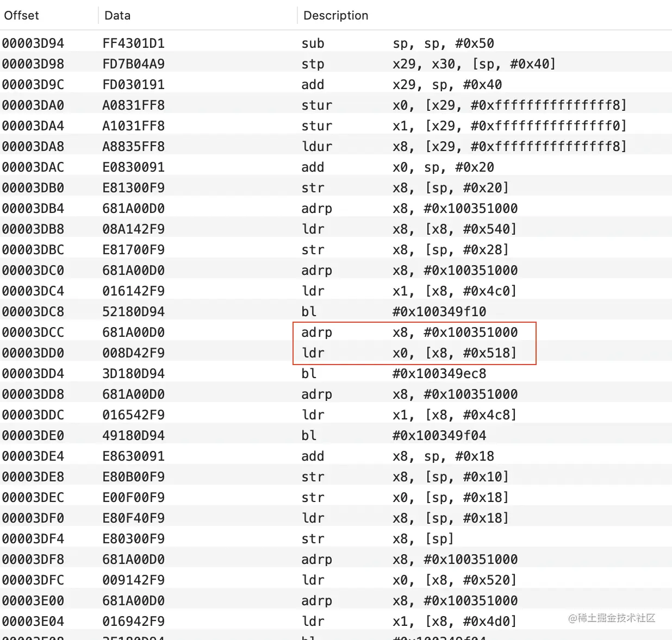Image resolution: width=672 pixels, height=640 pixels.
Task: Select 'ldr x1, [x8, #0x4d0]' instruction
Action: (x=409, y=622)
